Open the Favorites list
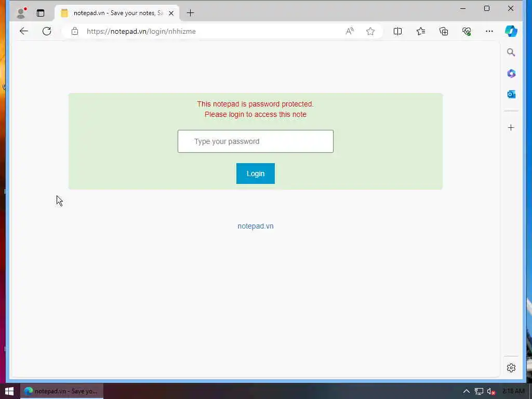 click(421, 31)
